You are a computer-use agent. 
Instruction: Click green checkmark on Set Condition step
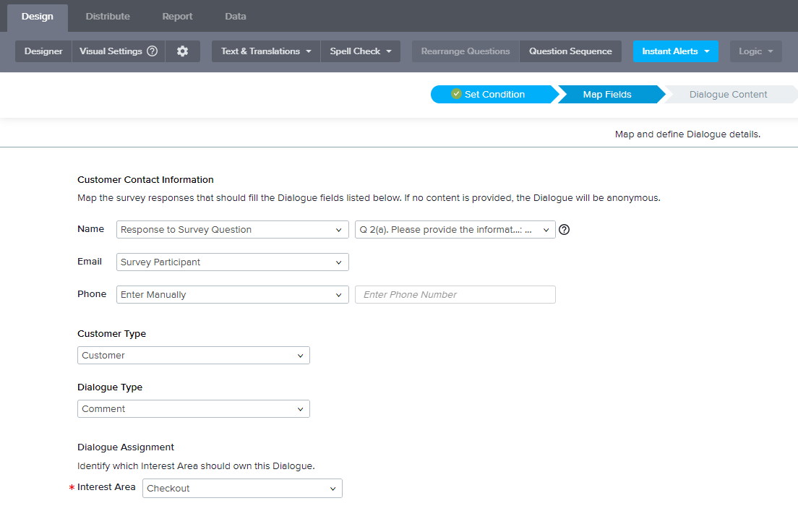point(456,94)
